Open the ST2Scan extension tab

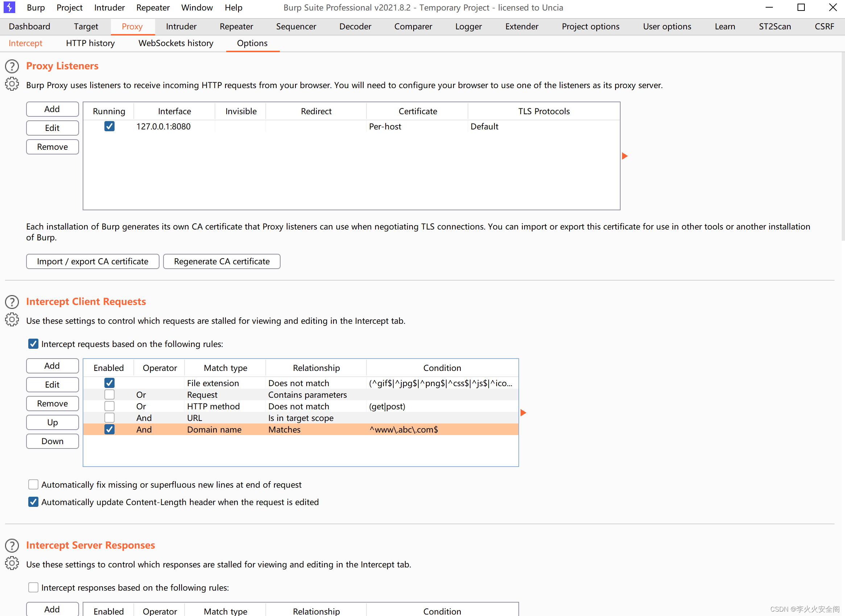[x=775, y=26]
